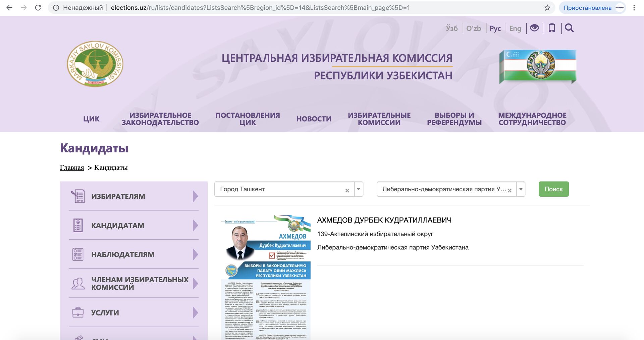Open the НОВОСТИ menu

point(314,119)
